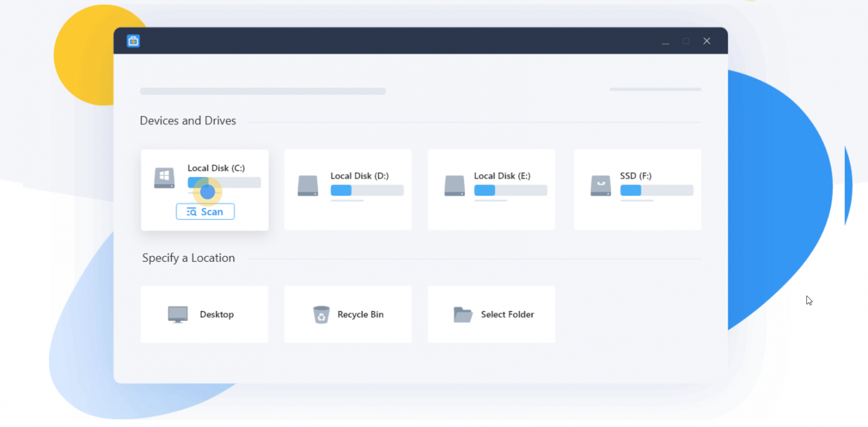Click the Select Folder folder icon
Image resolution: width=868 pixels, height=427 pixels.
(x=463, y=314)
